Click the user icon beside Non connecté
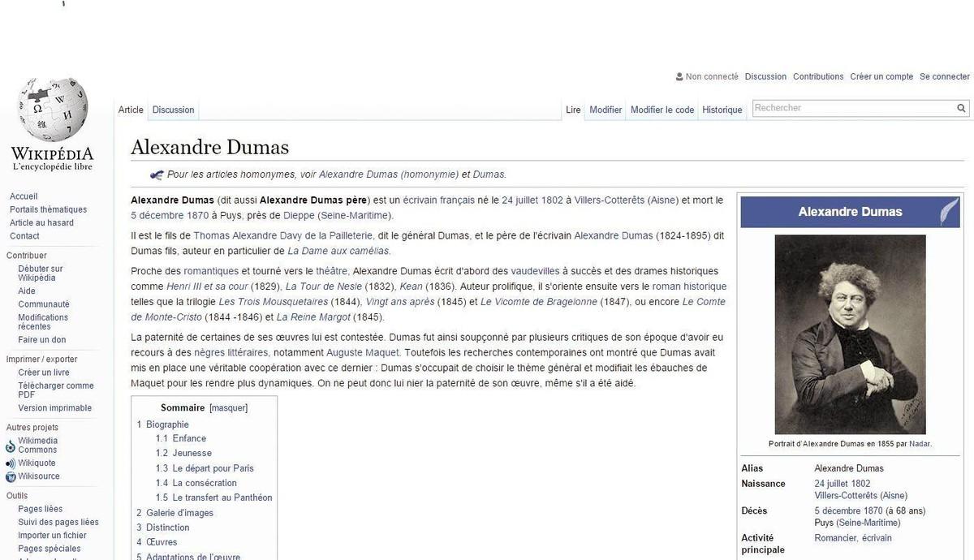Viewport: 974px width, 560px height. tap(679, 77)
